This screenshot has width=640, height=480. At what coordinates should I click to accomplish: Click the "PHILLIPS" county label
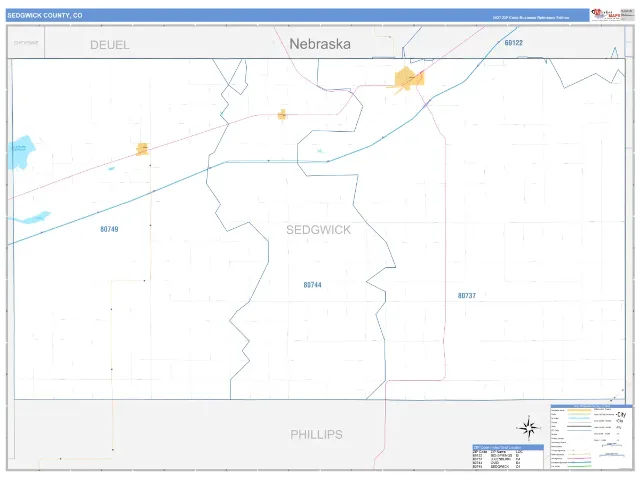[316, 435]
